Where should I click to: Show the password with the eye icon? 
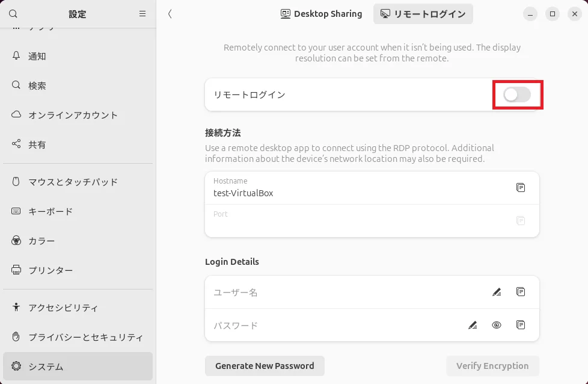[497, 325]
